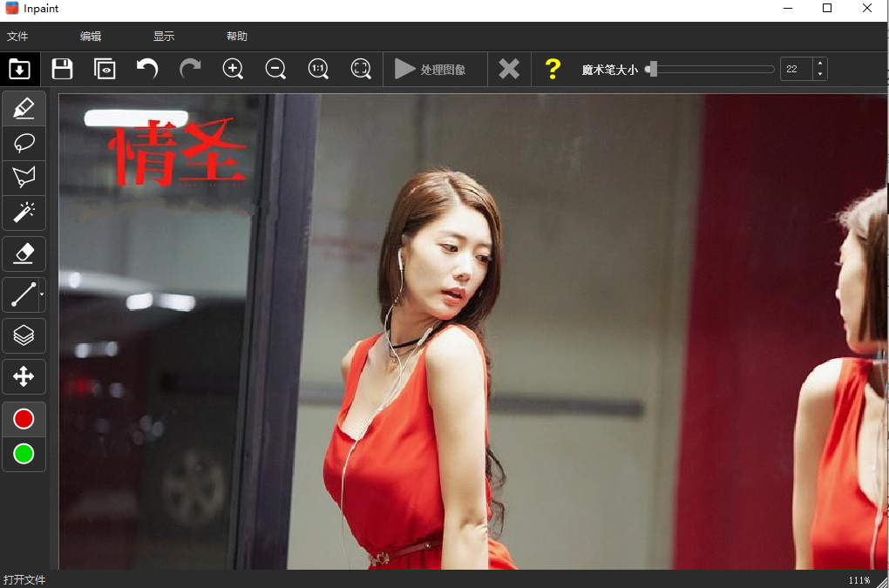Open a file with the import icon
The width and height of the screenshot is (889, 588).
click(x=19, y=69)
